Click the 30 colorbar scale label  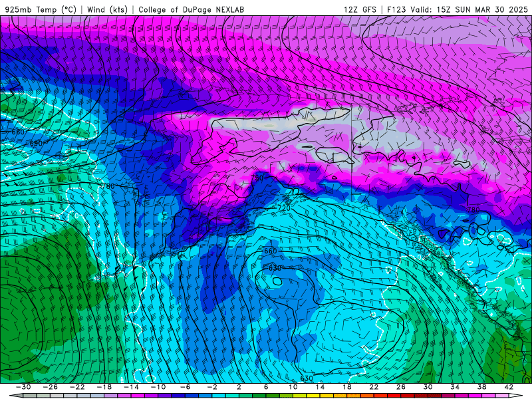(428, 387)
